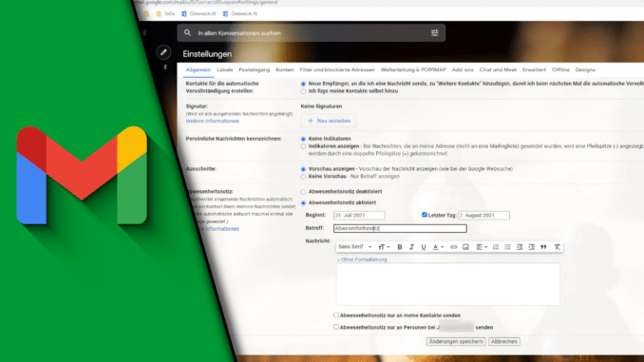Select 'Indikatoren anzeigen' radio option
This screenshot has height=362, width=644.
[303, 146]
